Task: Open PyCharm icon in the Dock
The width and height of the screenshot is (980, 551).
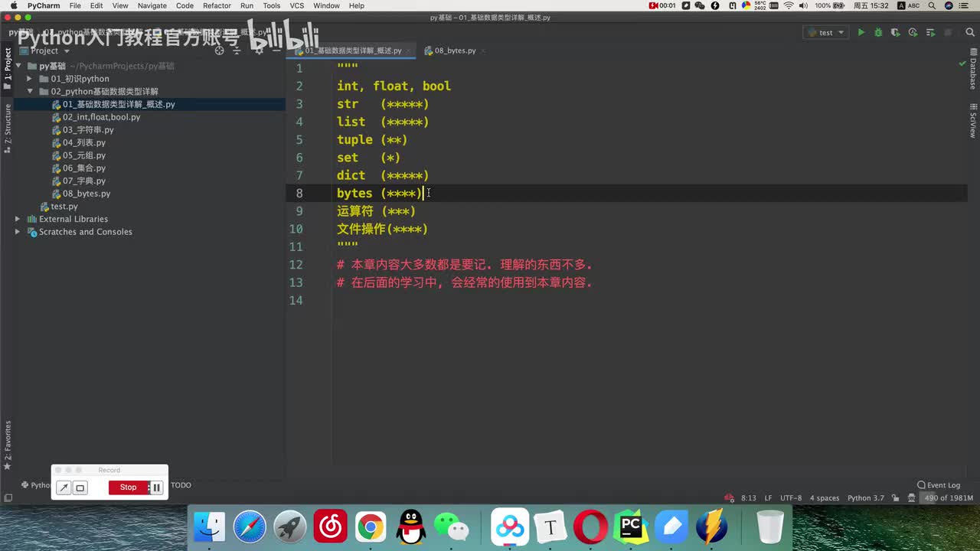Action: click(x=631, y=527)
